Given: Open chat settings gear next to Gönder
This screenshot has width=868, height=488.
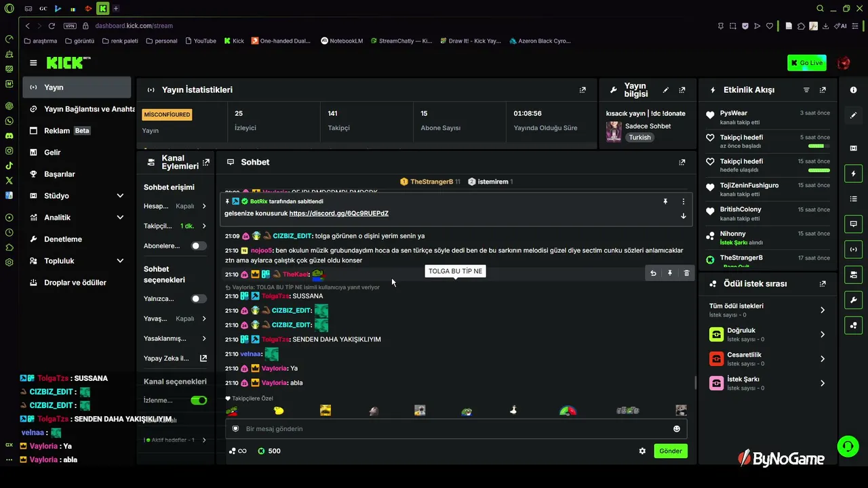Looking at the screenshot, I should 642,451.
